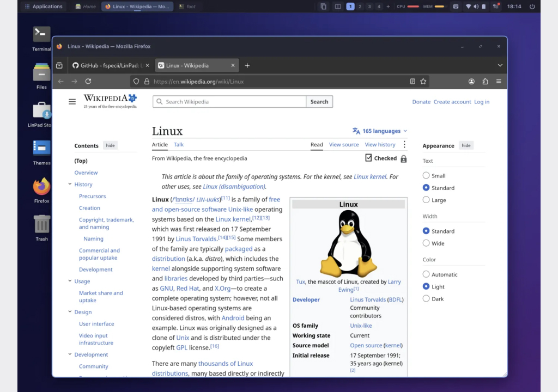Open the View history tab
Image resolution: width=558 pixels, height=392 pixels.
380,144
